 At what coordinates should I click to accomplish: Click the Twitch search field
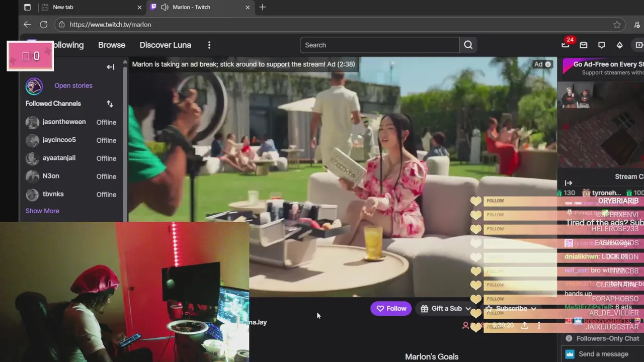point(380,45)
